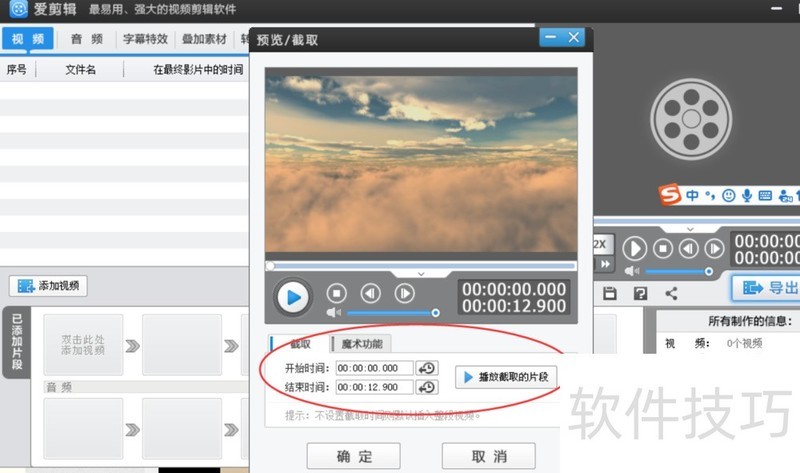Close the 预览/截取 dialog

click(573, 37)
